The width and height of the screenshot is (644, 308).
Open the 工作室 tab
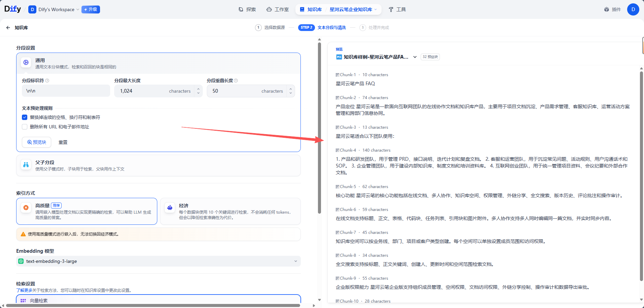pyautogui.click(x=278, y=9)
